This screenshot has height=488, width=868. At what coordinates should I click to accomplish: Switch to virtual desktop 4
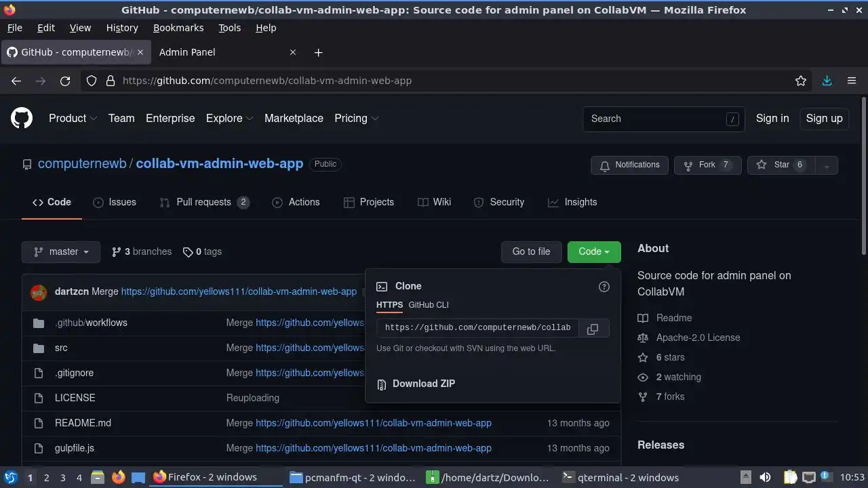click(x=79, y=477)
